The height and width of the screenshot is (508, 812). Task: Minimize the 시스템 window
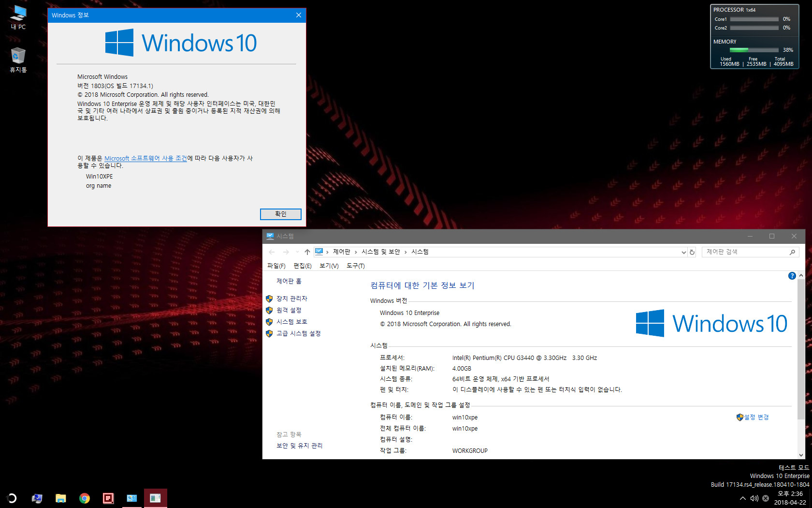750,236
